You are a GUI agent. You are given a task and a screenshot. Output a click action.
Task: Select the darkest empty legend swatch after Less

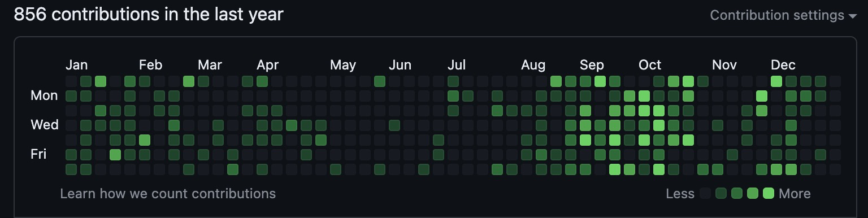tap(705, 194)
